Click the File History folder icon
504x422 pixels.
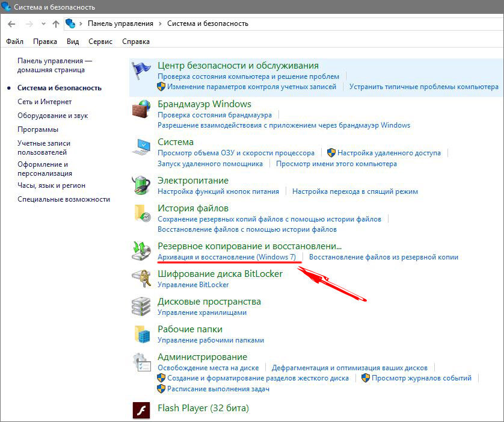(142, 213)
